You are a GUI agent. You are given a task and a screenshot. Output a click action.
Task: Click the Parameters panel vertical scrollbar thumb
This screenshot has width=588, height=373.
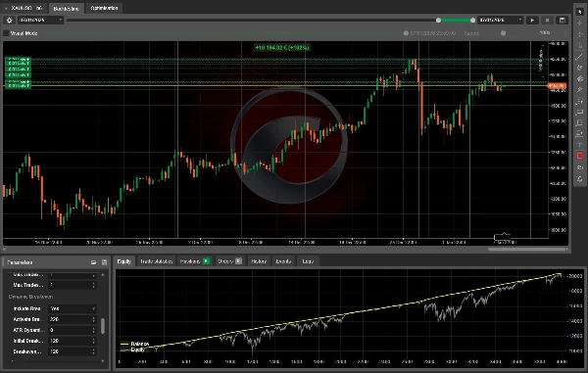click(x=103, y=326)
